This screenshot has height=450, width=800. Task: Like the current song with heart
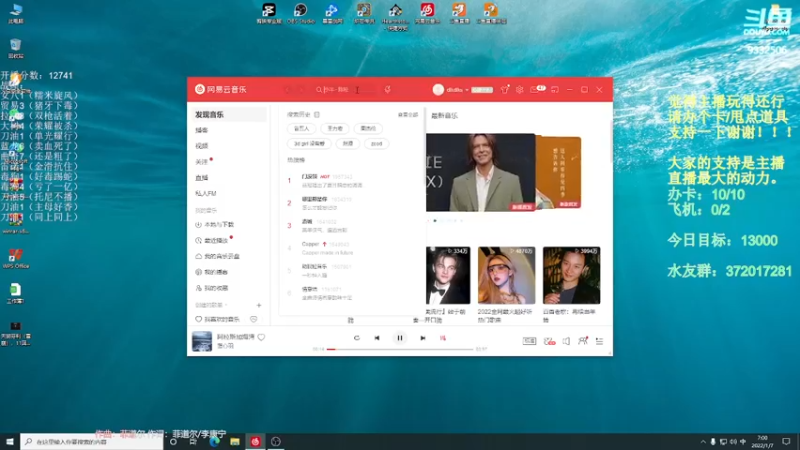tap(261, 337)
